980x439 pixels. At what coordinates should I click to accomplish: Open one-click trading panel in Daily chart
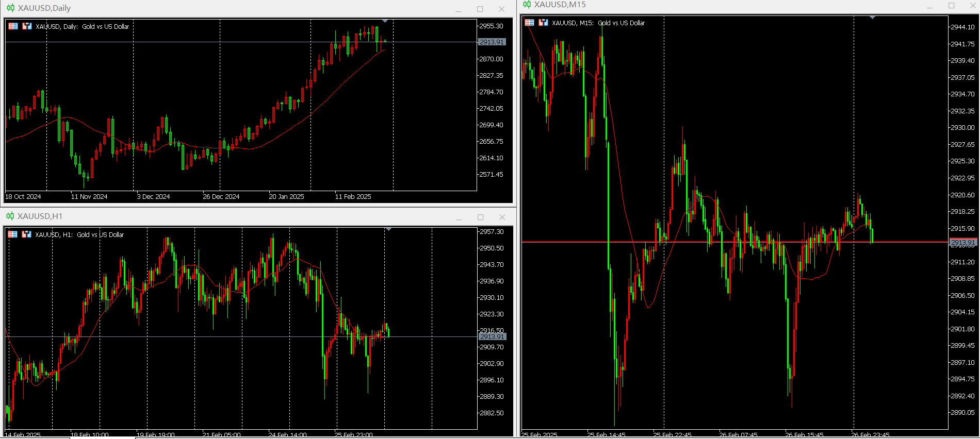(13, 26)
